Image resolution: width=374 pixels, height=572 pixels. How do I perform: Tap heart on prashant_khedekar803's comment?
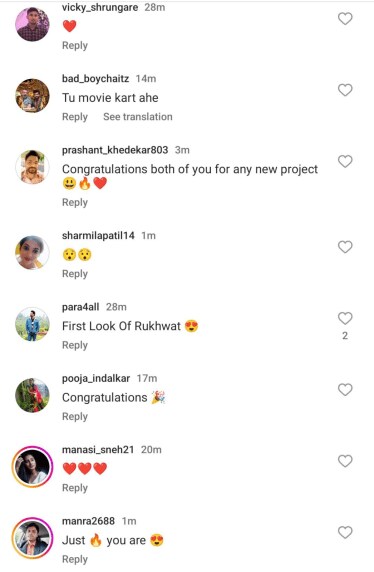click(345, 161)
